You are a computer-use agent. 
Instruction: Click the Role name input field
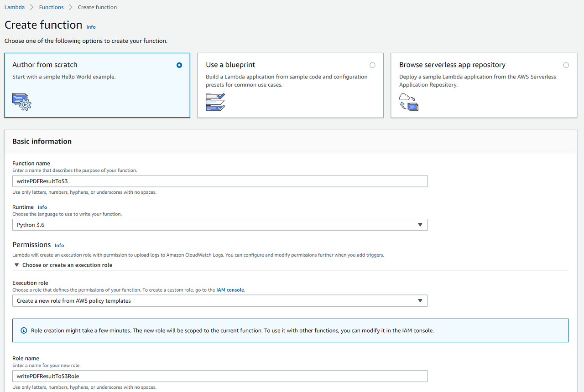coord(220,376)
